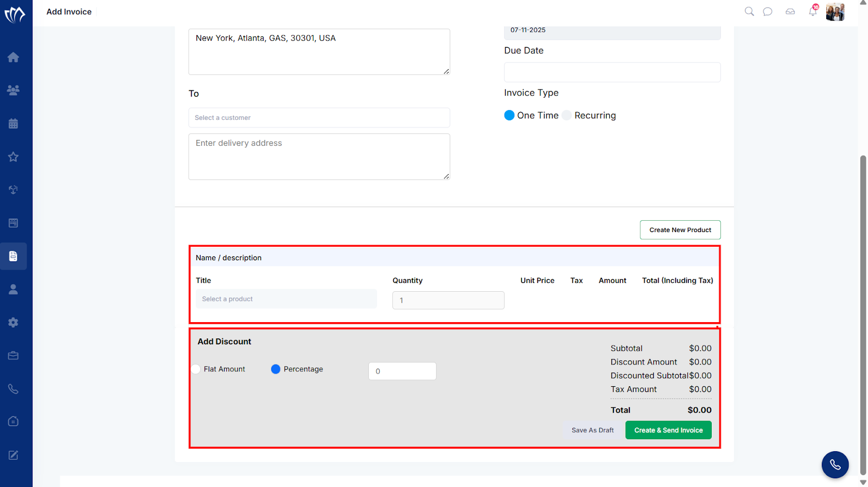The image size is (868, 487).
Task: Click the floating blue phone call button
Action: (835, 465)
